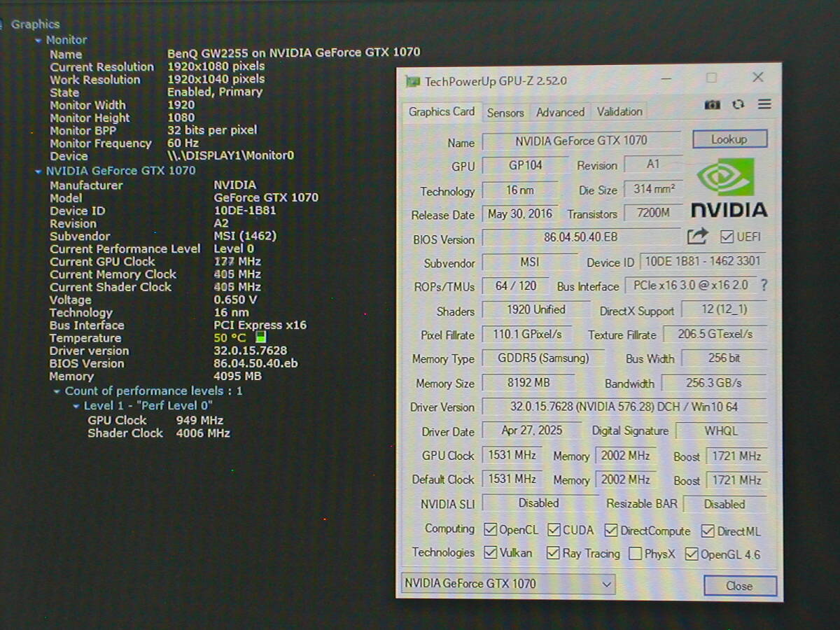The height and width of the screenshot is (630, 840).
Task: Toggle the OpenCL checkbox
Action: pyautogui.click(x=489, y=530)
